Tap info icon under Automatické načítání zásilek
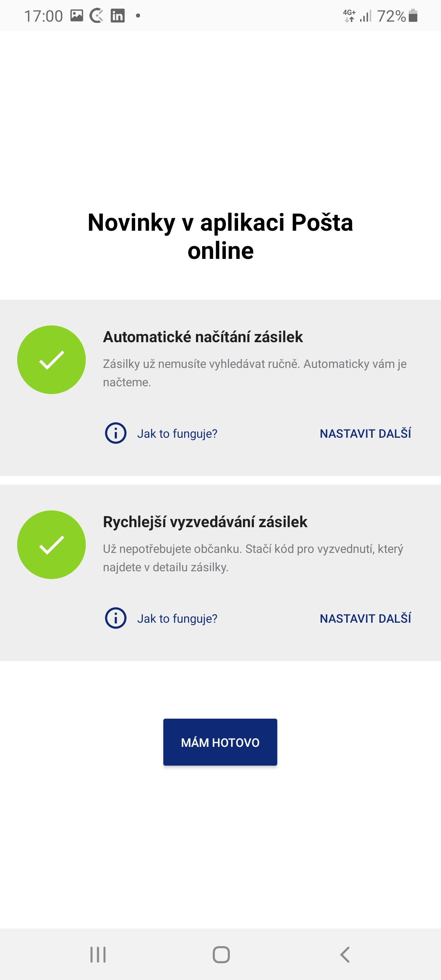 116,433
